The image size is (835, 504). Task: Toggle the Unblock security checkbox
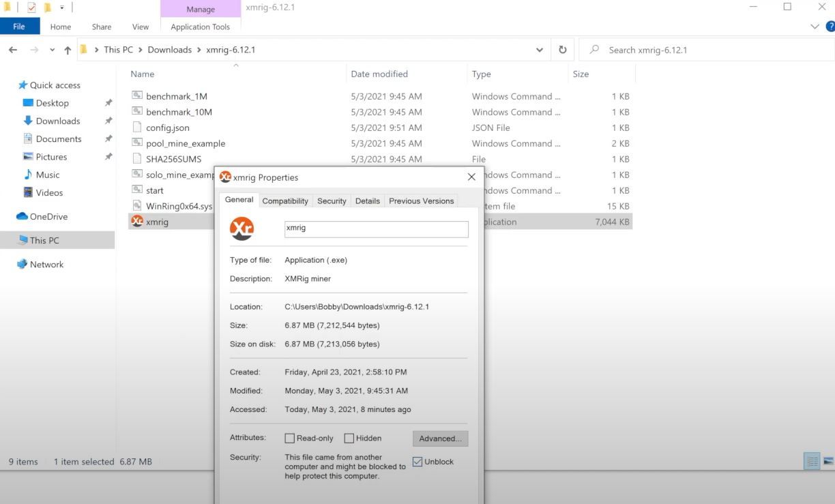(x=417, y=462)
